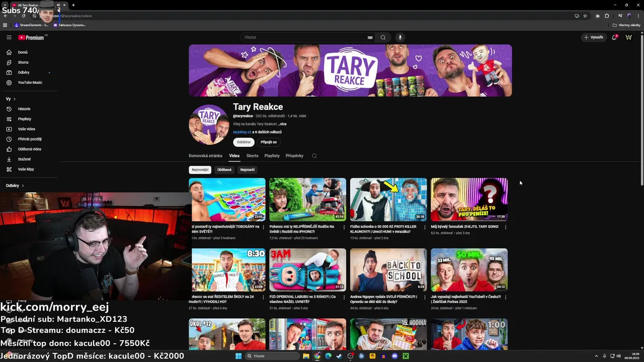Open options for Žebříček Forbes video
The width and height of the screenshot is (644, 362).
click(506, 297)
